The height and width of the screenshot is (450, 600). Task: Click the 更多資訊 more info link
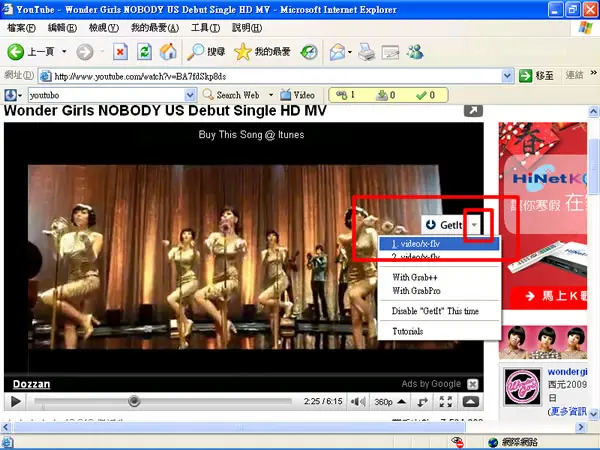pos(568,411)
